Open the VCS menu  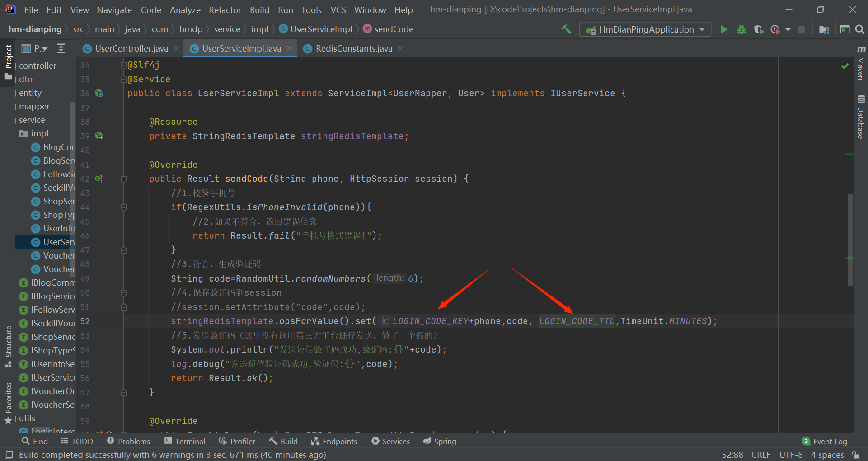pyautogui.click(x=338, y=9)
